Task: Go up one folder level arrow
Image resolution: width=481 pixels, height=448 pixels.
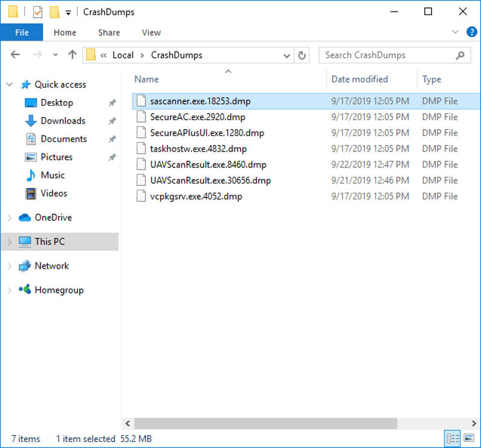Action: point(73,55)
